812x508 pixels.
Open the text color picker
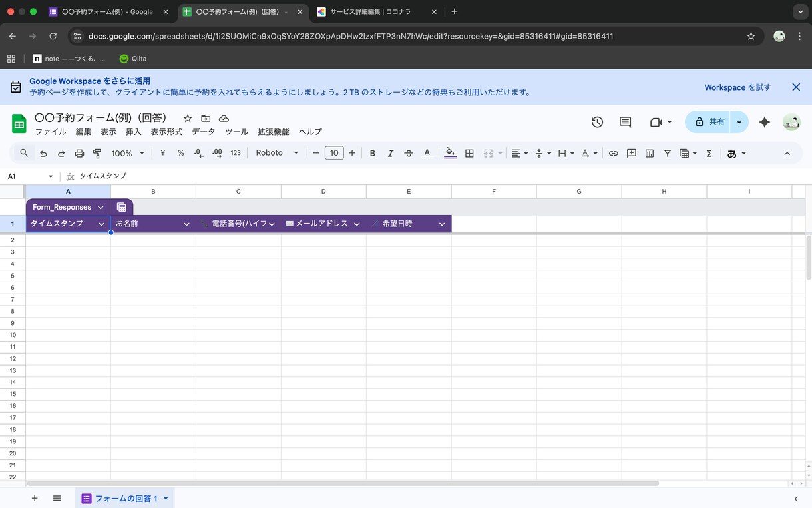coord(427,153)
